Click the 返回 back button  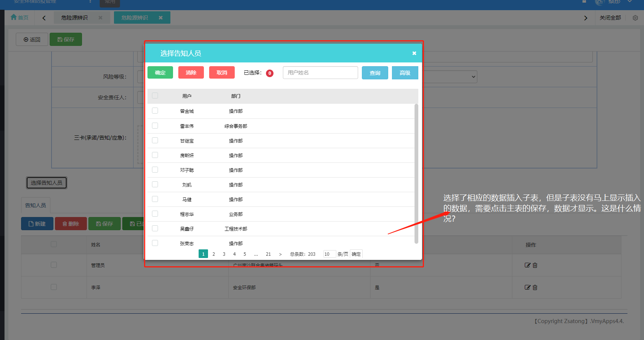(x=32, y=39)
